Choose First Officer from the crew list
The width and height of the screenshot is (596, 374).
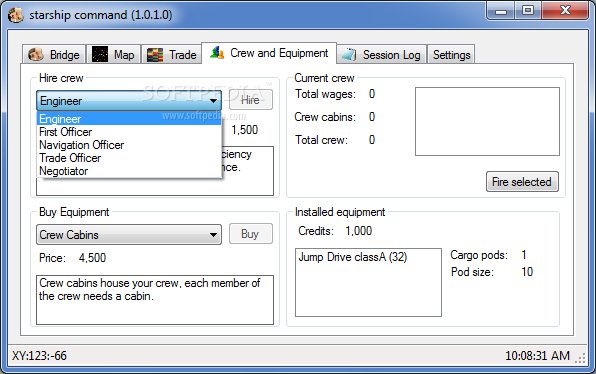(129, 132)
